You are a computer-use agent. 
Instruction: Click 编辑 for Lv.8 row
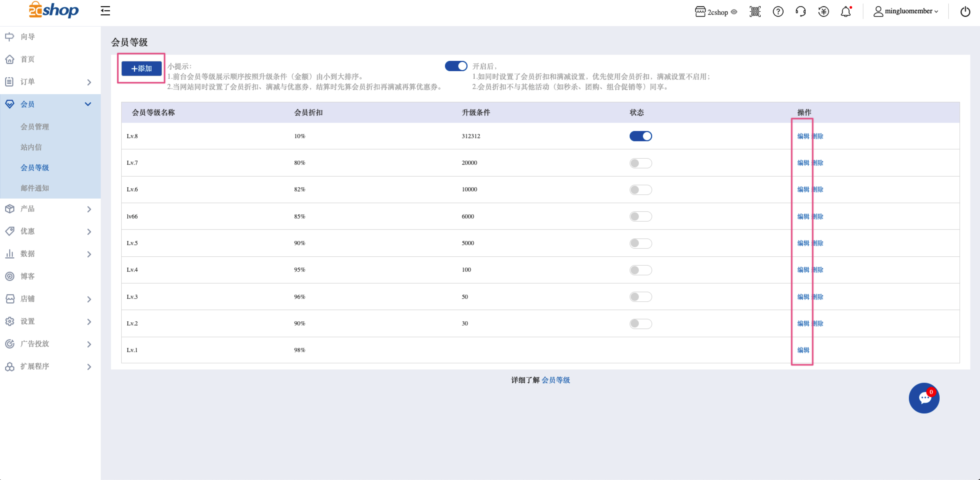tap(803, 136)
